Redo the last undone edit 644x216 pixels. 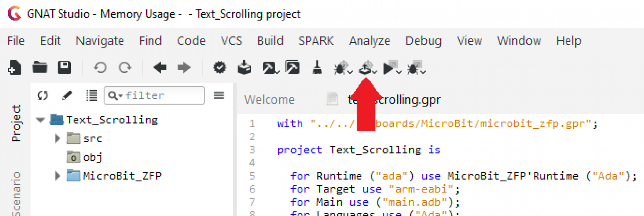click(125, 67)
